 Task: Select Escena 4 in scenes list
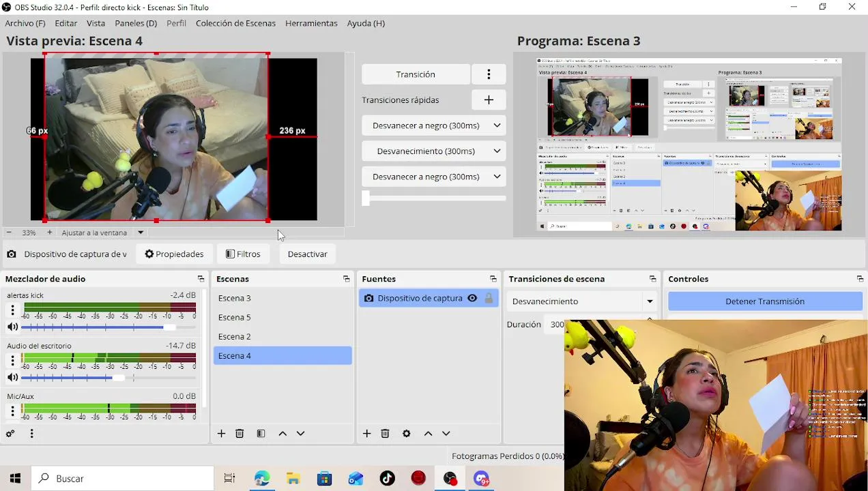coord(283,355)
